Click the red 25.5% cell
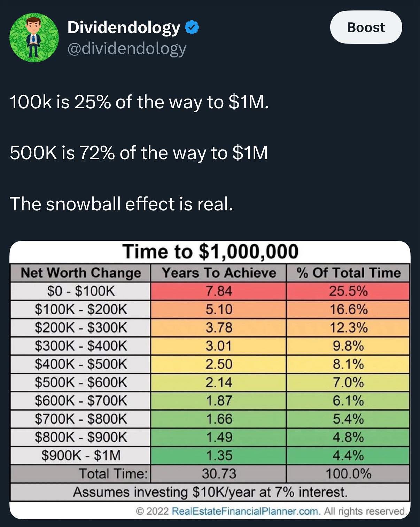Viewport: 420px width, 527px height. point(348,291)
